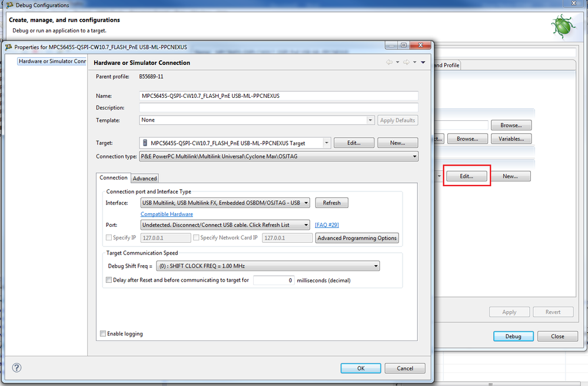Screen dimensions: 588x386
Task: Click the Network Card IP address field
Action: click(287, 237)
